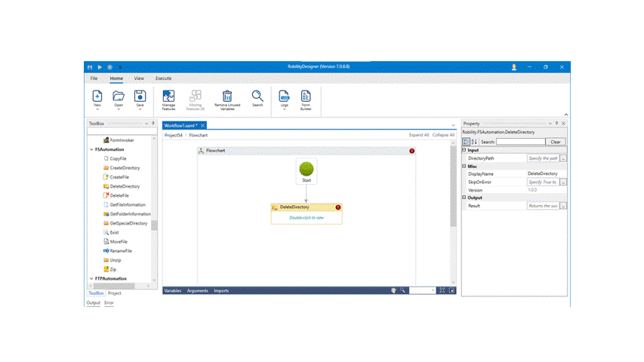Click the DirectoryPath input field
Screen dimensions: 644x362
tap(542, 158)
